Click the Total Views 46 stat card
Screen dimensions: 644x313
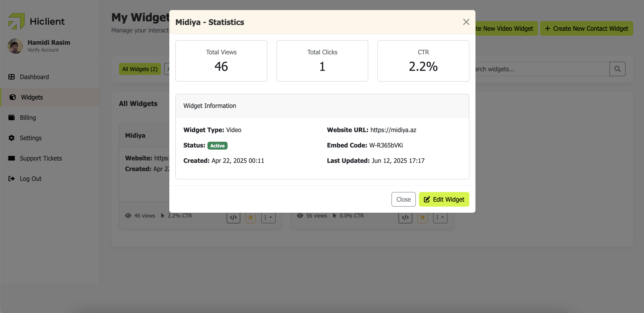(x=221, y=61)
